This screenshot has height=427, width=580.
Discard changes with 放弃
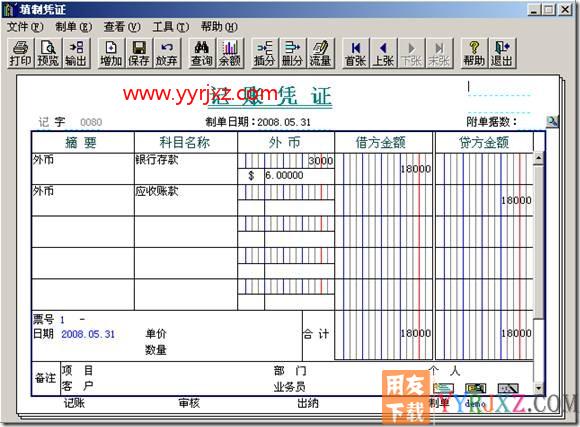167,53
